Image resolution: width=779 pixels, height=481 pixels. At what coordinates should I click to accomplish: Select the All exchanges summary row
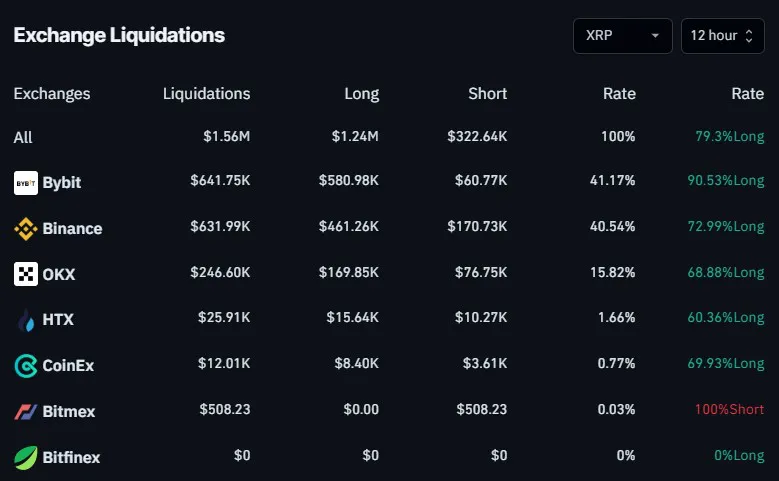click(x=23, y=138)
